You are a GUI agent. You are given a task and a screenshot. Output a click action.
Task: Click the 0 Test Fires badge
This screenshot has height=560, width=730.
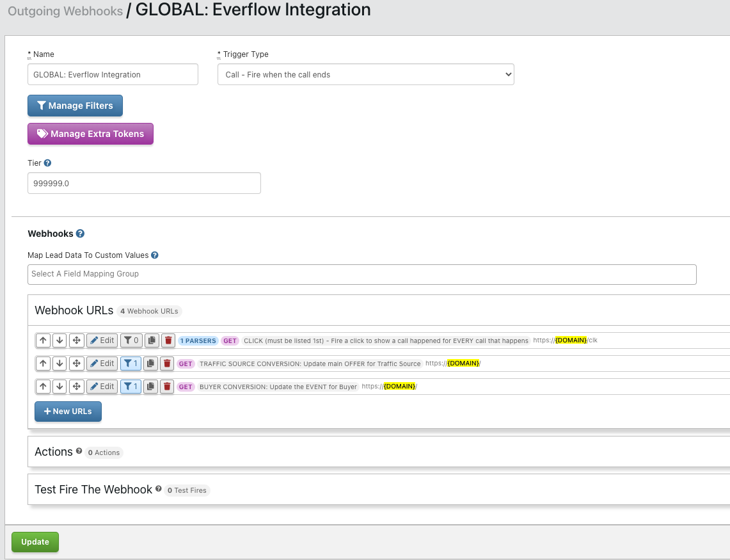[x=187, y=490]
